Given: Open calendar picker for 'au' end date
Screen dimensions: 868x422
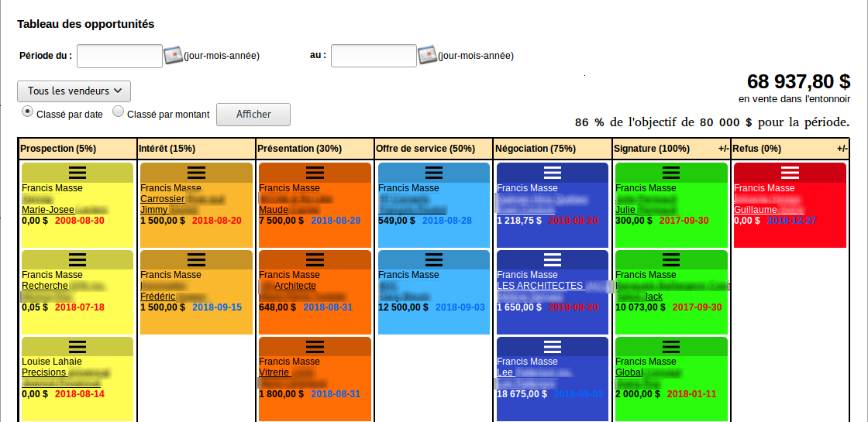Looking at the screenshot, I should [x=427, y=56].
